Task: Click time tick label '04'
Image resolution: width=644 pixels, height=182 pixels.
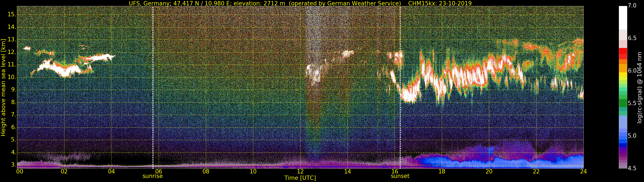Action: [111, 171]
